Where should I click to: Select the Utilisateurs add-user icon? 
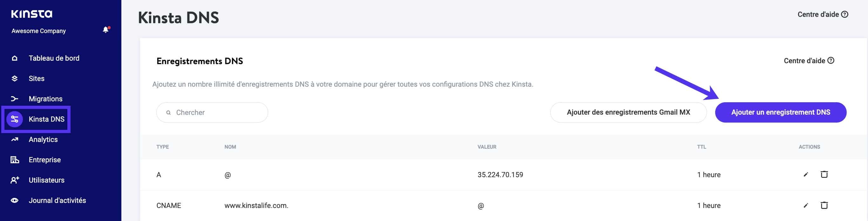point(14,180)
